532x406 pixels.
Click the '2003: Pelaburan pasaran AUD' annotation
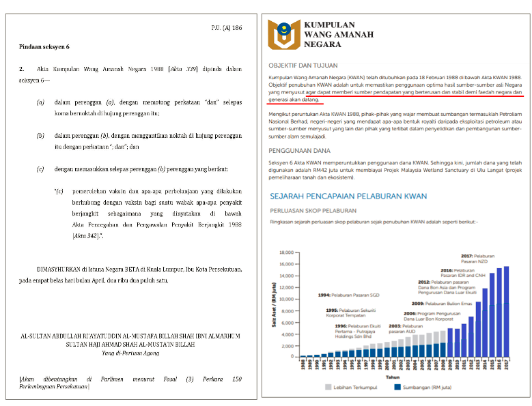pyautogui.click(x=406, y=329)
